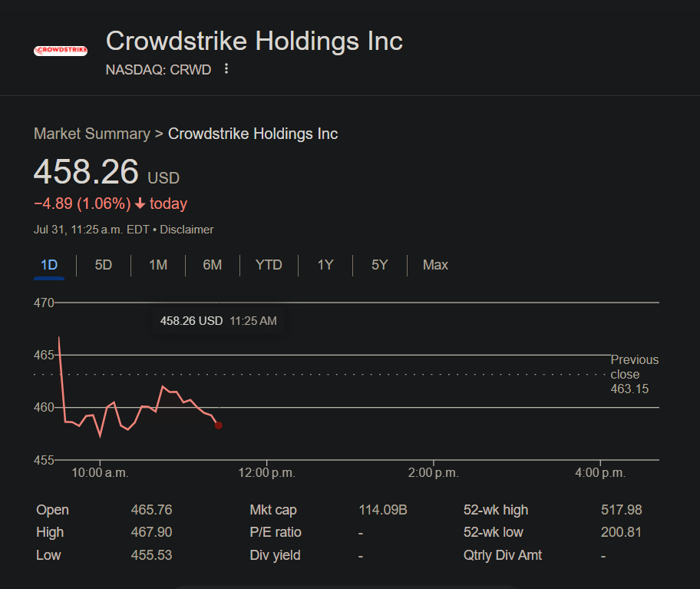Click the Crowdstrike Holdings Inc breadcrumb text
The width and height of the screenshot is (700, 589).
pos(253,134)
